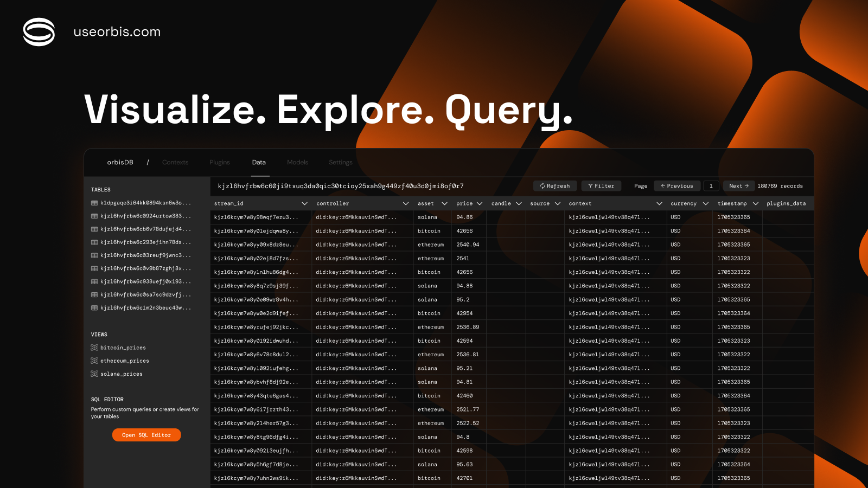The height and width of the screenshot is (488, 868).
Task: Open the Settings tab
Action: (x=340, y=162)
